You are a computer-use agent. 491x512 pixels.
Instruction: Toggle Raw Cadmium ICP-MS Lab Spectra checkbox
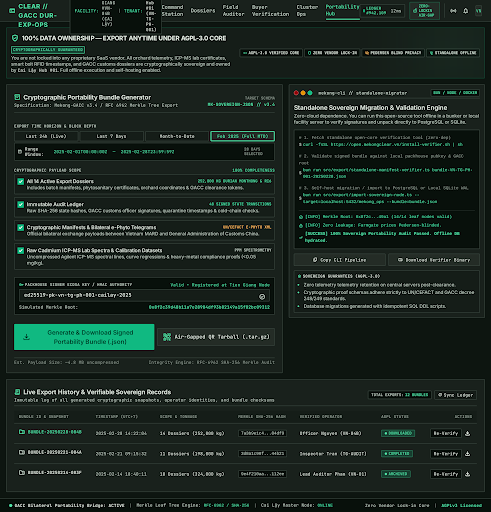(x=21, y=250)
